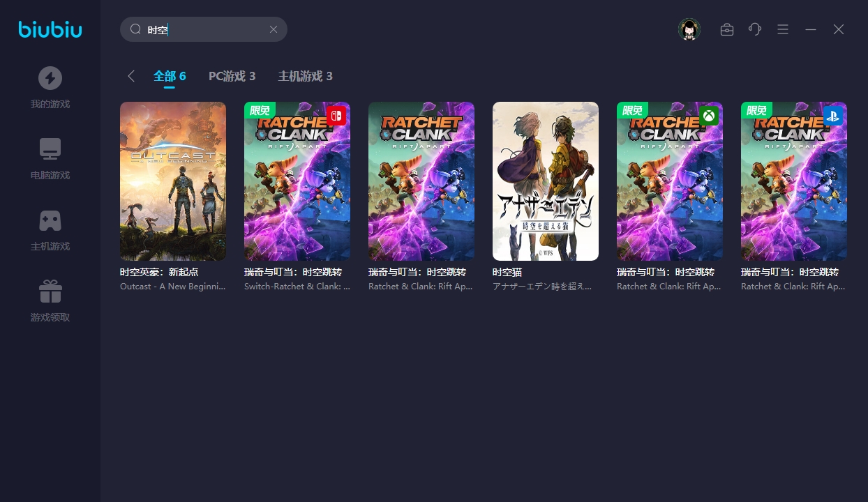The image size is (868, 502).
Task: Open the 游戏领取 gift box icon
Action: click(x=50, y=291)
